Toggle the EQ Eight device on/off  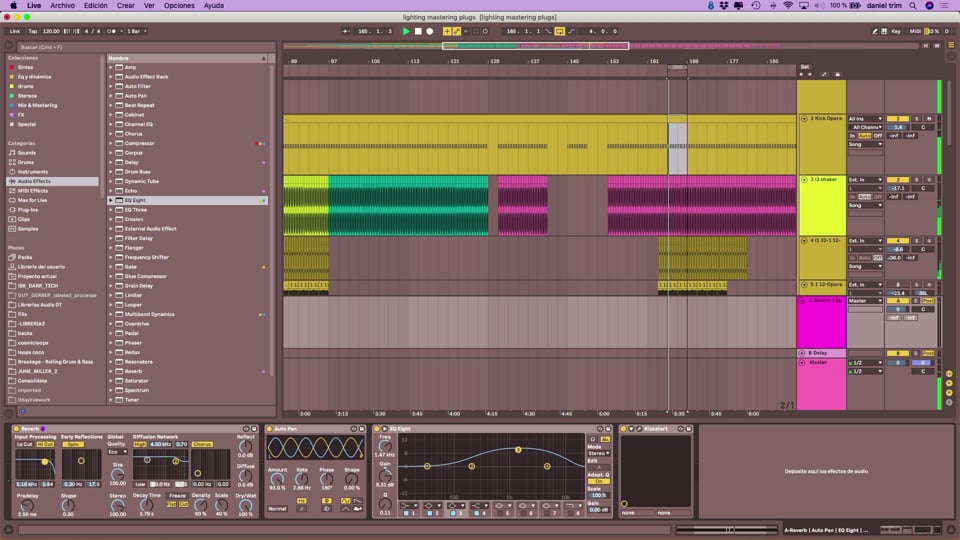click(x=377, y=429)
